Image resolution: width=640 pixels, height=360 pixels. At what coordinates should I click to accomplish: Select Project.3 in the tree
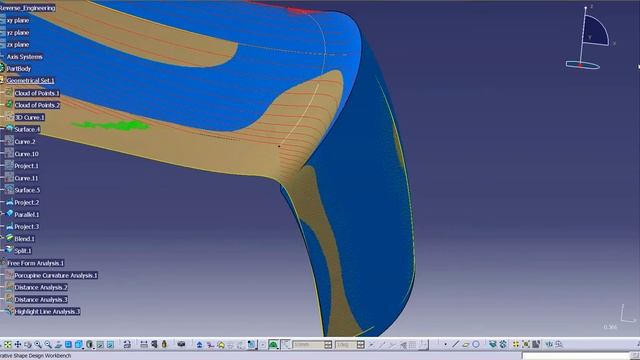pos(27,227)
